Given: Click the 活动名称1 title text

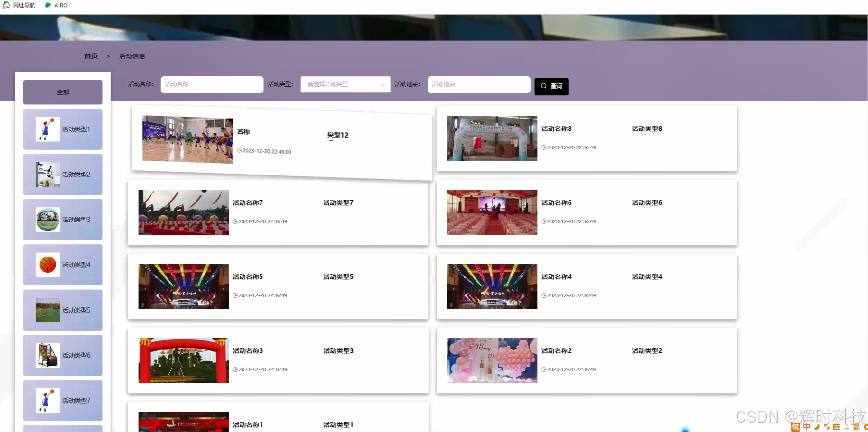Looking at the screenshot, I should (x=248, y=425).
